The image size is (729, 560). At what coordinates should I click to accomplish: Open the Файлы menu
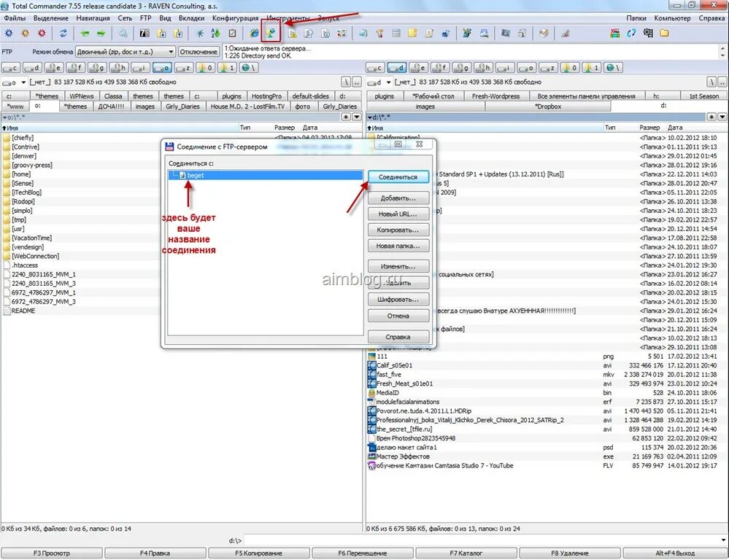pos(15,18)
